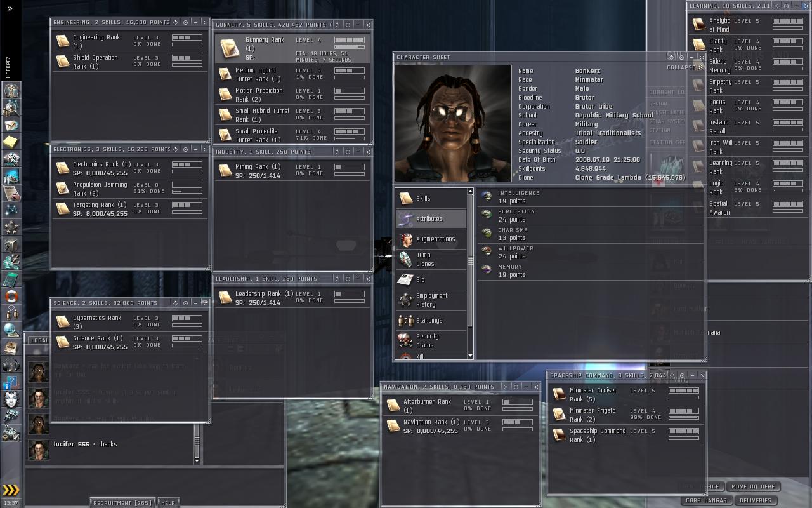
Task: Open the Recruitment [265] channel button
Action: [x=122, y=503]
